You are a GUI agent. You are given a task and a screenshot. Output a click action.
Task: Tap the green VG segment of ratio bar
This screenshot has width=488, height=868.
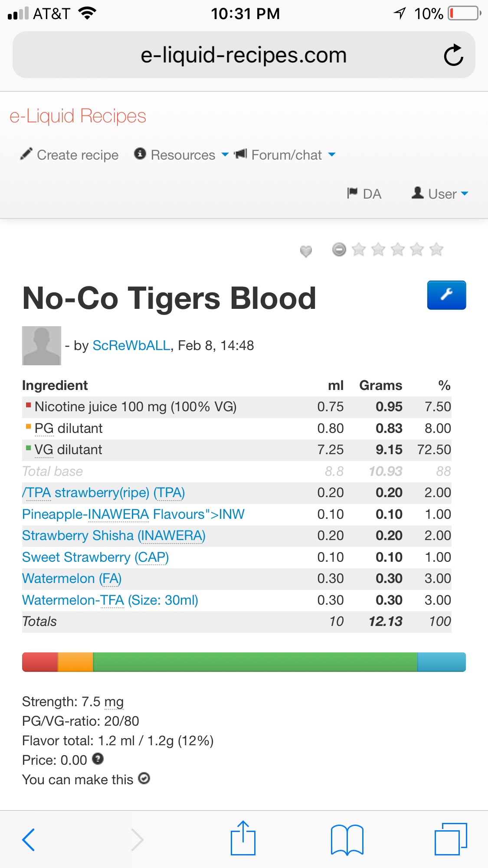(x=255, y=662)
